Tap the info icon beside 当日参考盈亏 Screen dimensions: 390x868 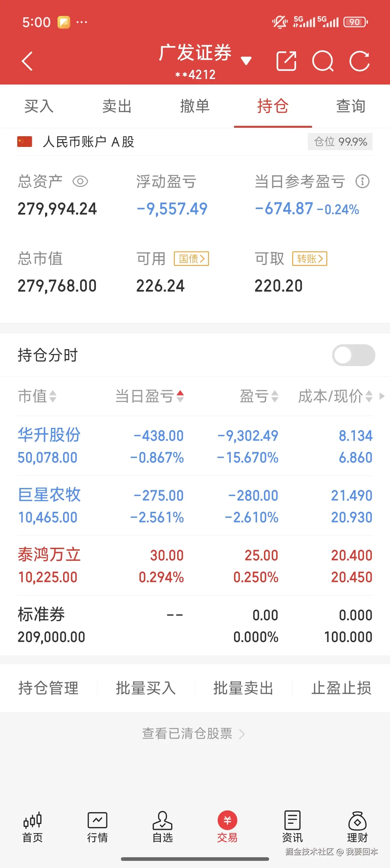click(362, 182)
